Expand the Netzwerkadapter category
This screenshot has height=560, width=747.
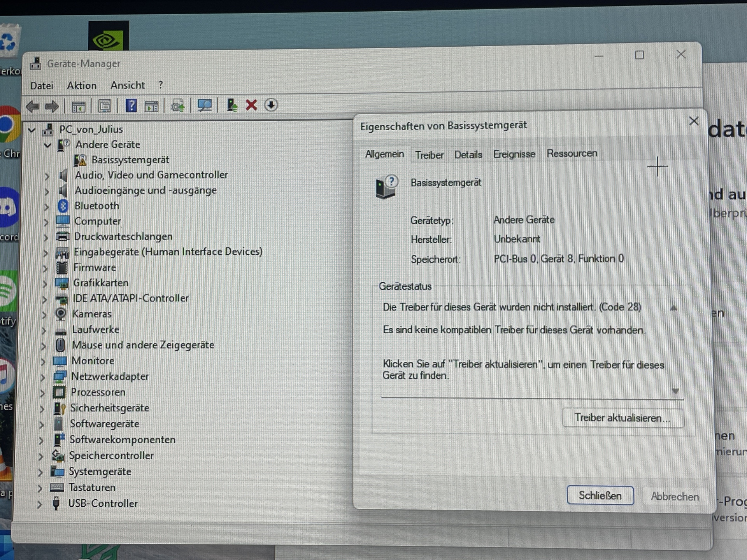[43, 377]
